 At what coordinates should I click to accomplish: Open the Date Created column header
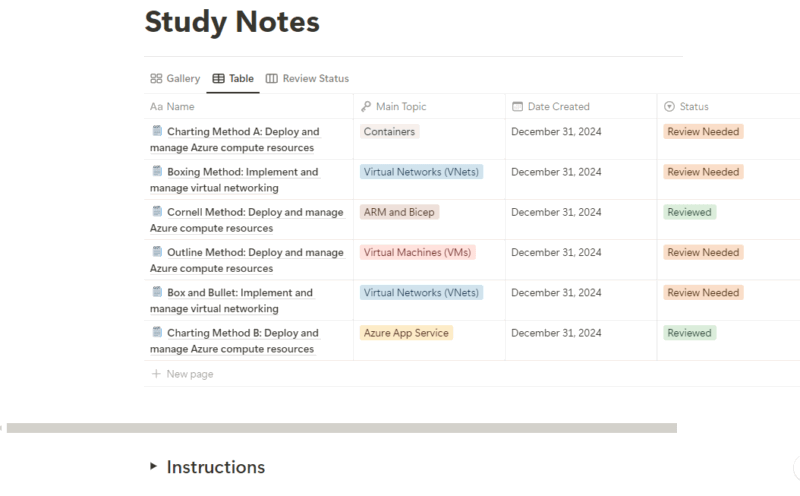[x=581, y=107]
